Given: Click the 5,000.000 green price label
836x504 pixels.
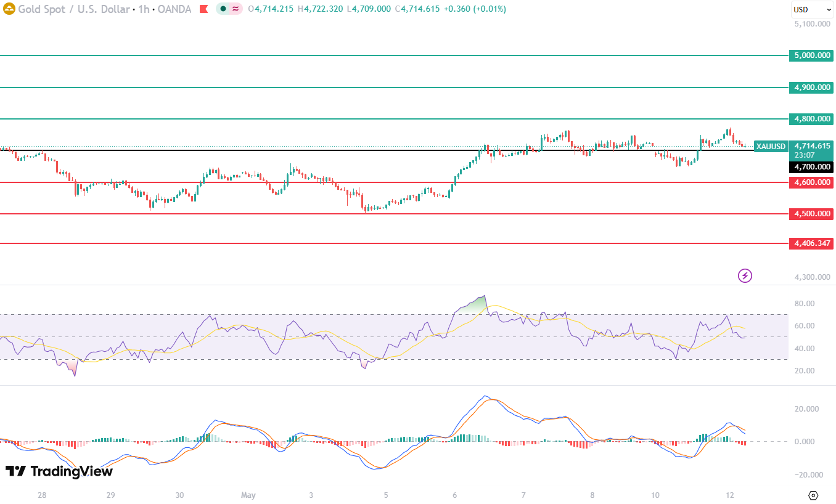Looking at the screenshot, I should (x=811, y=55).
